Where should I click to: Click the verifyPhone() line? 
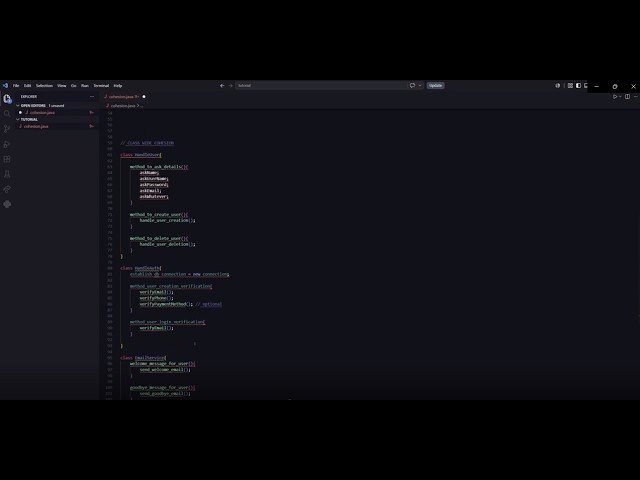(x=156, y=298)
